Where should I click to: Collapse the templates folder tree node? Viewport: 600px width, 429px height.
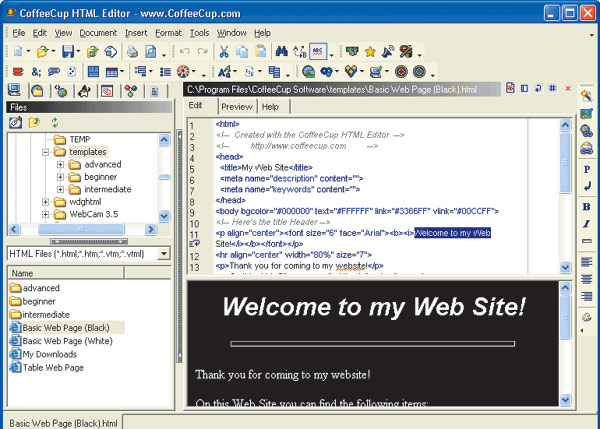(46, 151)
